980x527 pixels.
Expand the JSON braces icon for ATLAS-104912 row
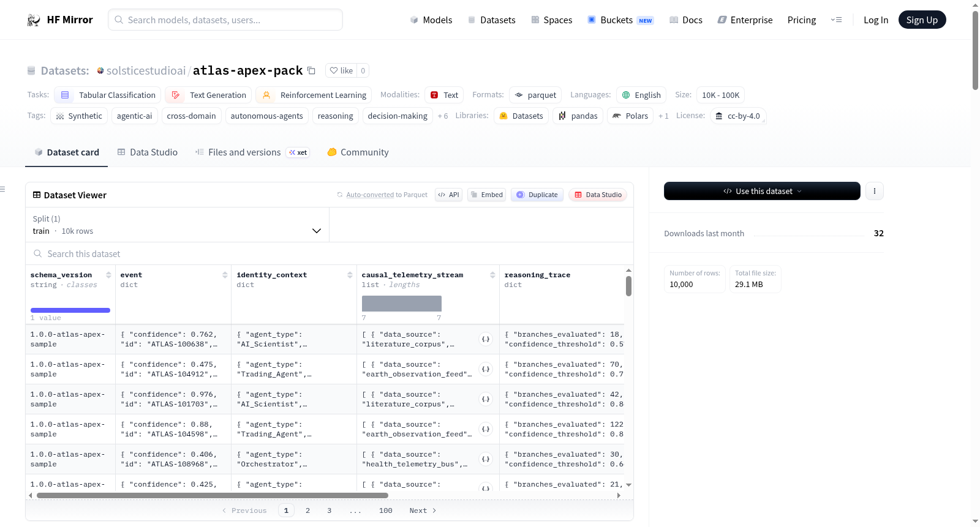click(x=486, y=369)
